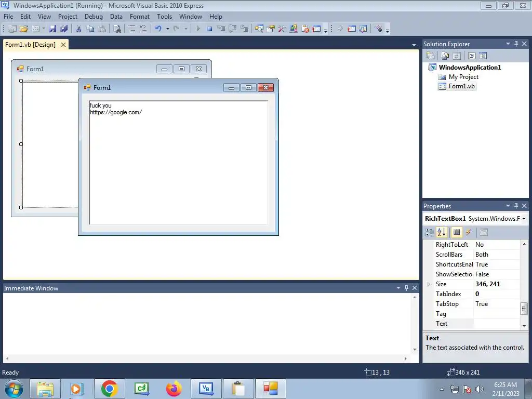Image resolution: width=532 pixels, height=399 pixels.
Task: Click the Text property value field
Action: [496, 324]
